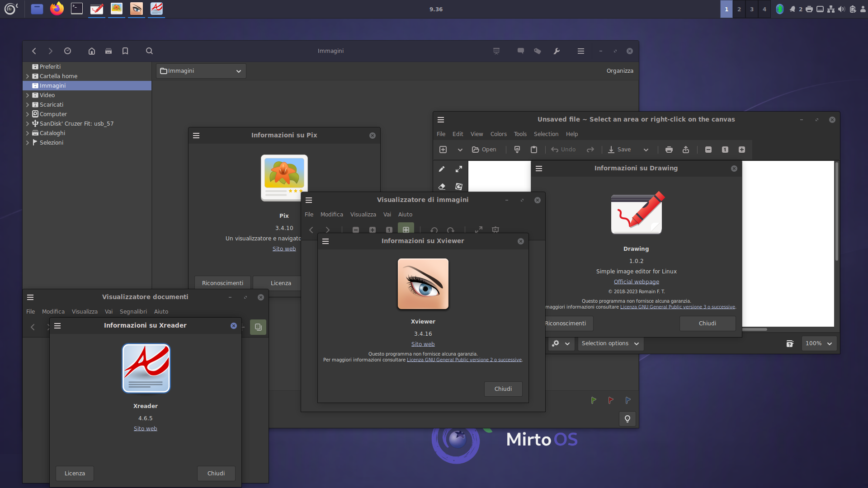Click the paste clipboard icon in Drawing
868x488 pixels.
click(x=534, y=150)
